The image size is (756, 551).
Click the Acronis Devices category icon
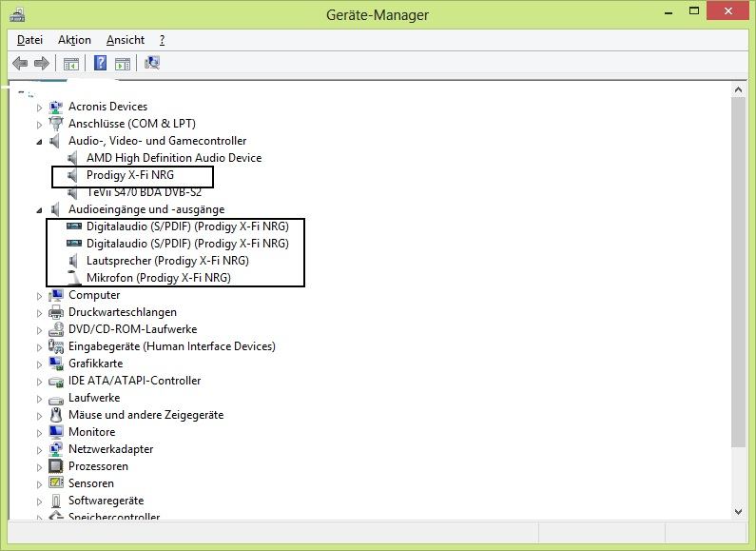[x=56, y=107]
